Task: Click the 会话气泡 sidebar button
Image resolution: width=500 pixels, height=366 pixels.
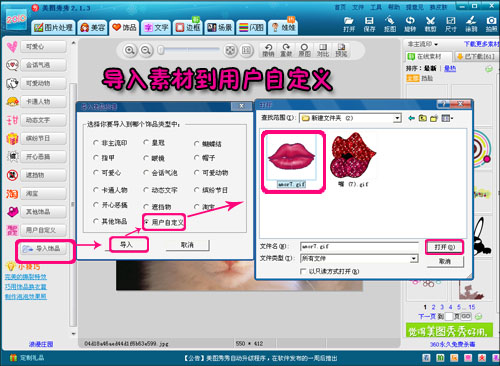Action: (x=43, y=65)
